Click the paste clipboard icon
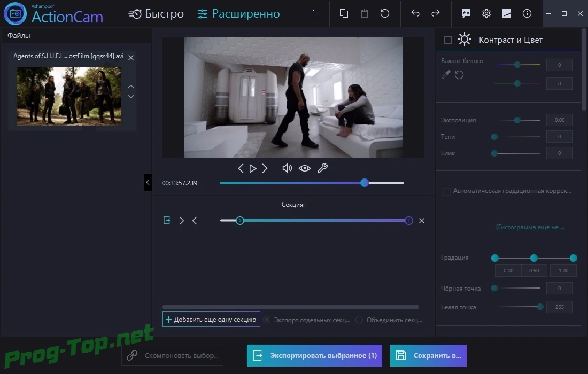 (x=364, y=13)
